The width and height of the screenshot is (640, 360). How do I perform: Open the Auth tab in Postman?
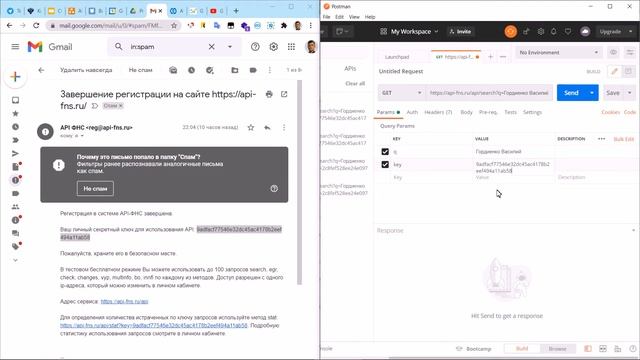coord(412,112)
